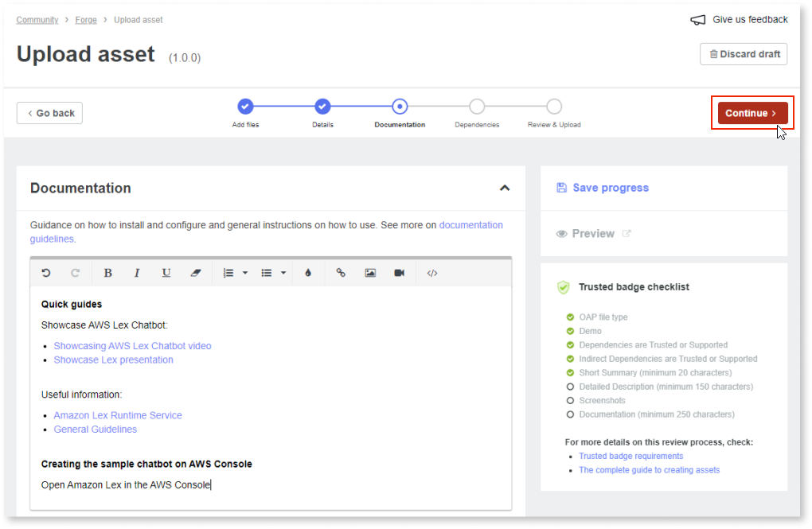Open Trusted badge requirements link
Viewport: 812px width, 529px height.
(x=630, y=456)
